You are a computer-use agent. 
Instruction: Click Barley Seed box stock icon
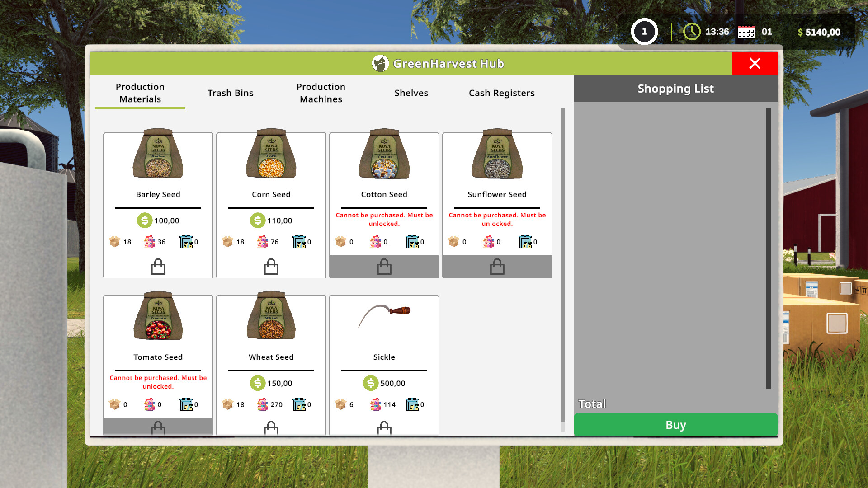pyautogui.click(x=115, y=242)
